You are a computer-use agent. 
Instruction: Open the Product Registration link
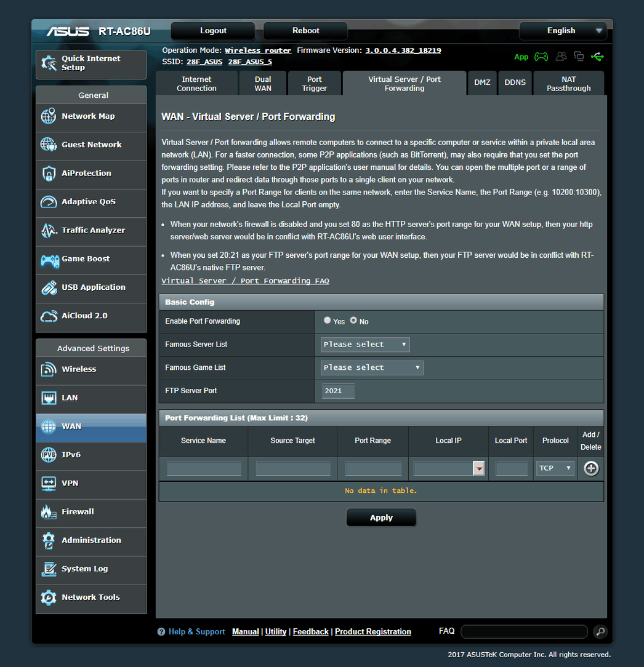coord(373,632)
